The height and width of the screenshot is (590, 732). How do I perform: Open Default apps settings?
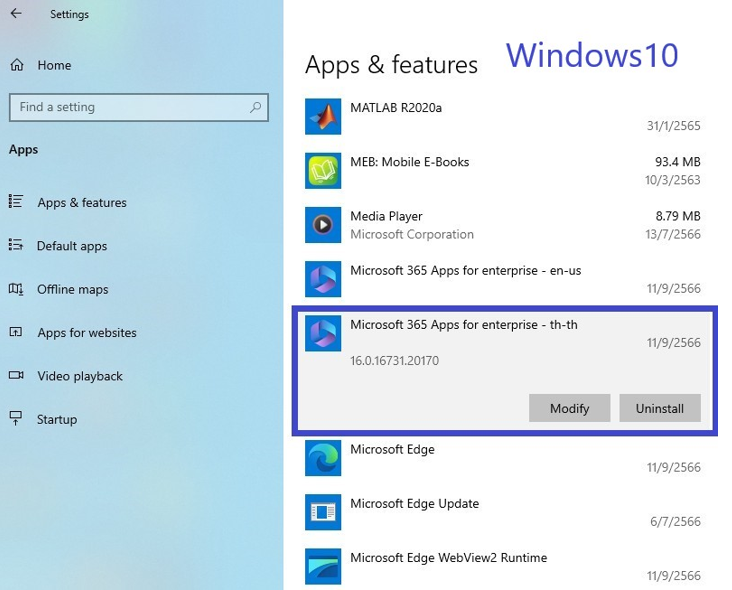72,246
